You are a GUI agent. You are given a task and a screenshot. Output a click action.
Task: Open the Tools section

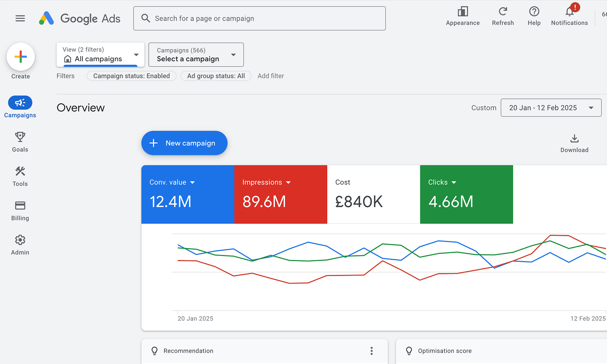pyautogui.click(x=20, y=176)
